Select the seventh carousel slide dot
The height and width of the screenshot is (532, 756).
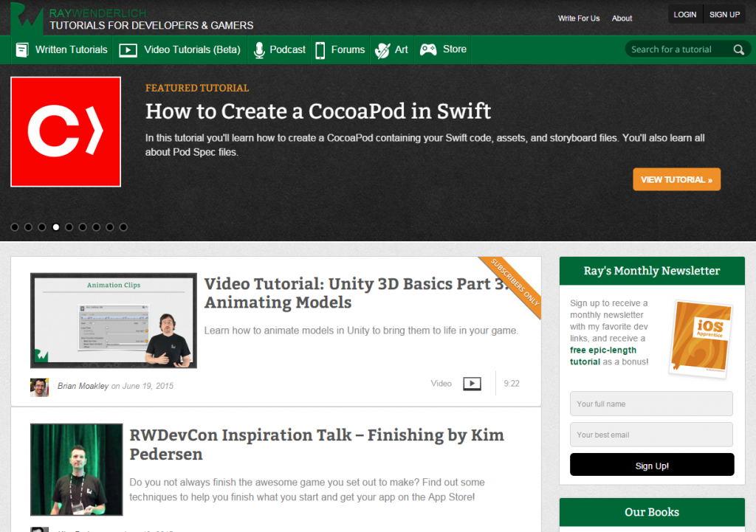click(97, 227)
